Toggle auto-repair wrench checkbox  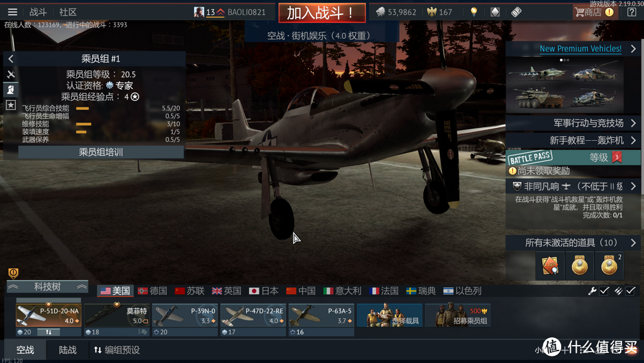tap(604, 291)
